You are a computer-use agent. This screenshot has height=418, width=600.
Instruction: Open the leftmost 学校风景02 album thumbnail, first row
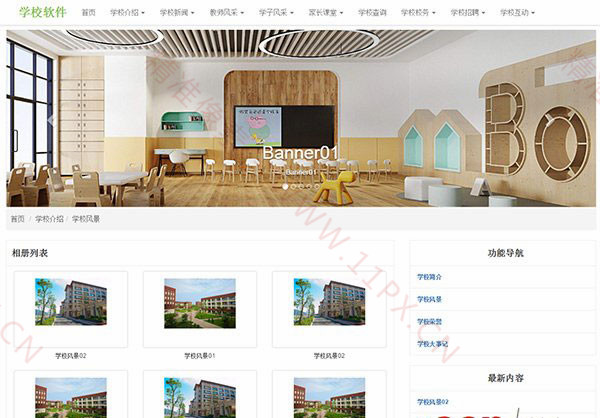71,302
